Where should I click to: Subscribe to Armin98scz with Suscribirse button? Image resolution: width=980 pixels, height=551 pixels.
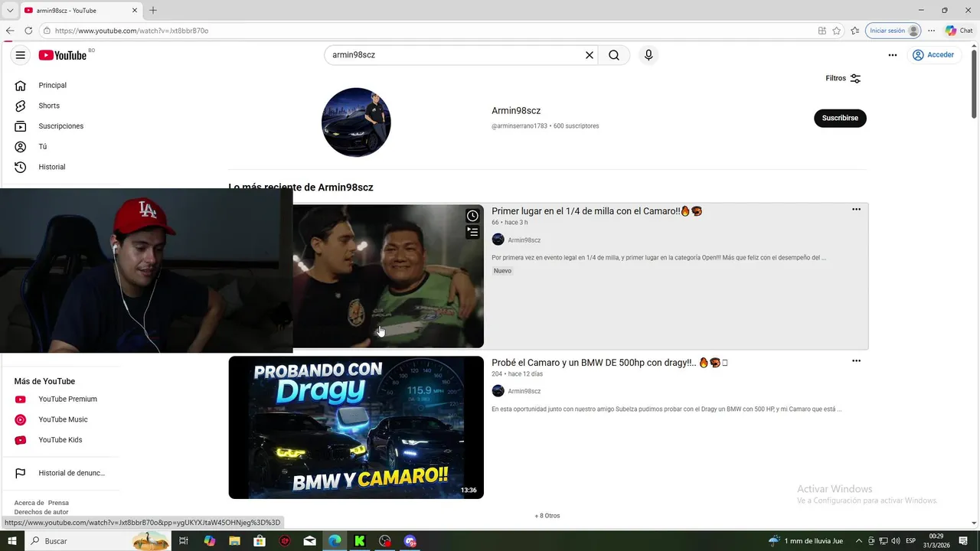pos(840,118)
